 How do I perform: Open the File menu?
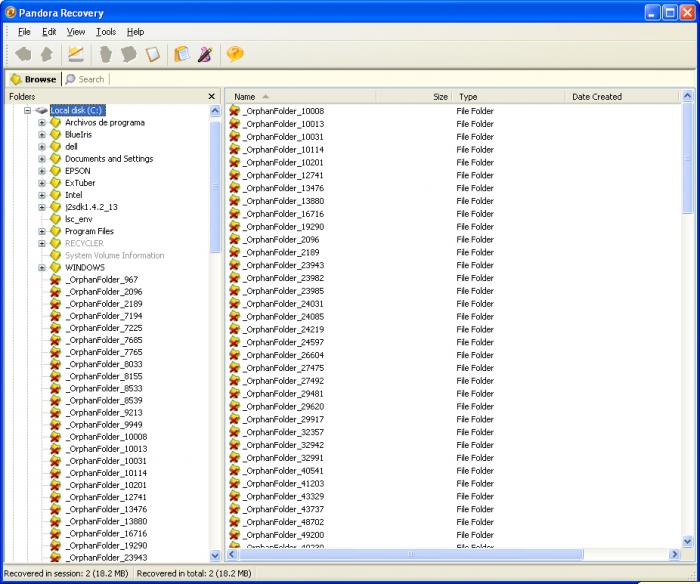(x=24, y=32)
